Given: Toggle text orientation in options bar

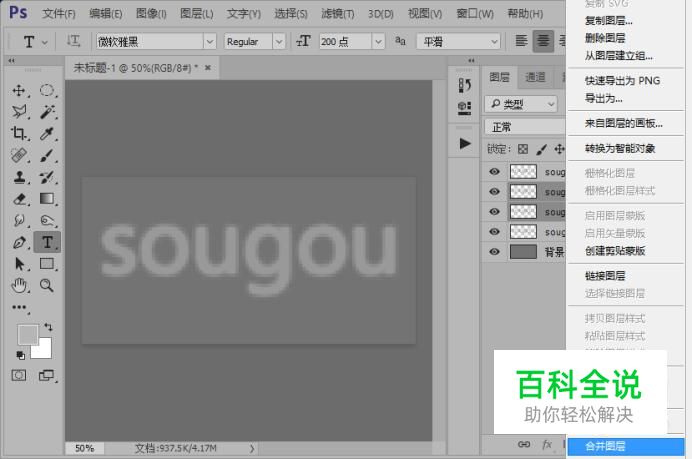Looking at the screenshot, I should click(x=73, y=41).
